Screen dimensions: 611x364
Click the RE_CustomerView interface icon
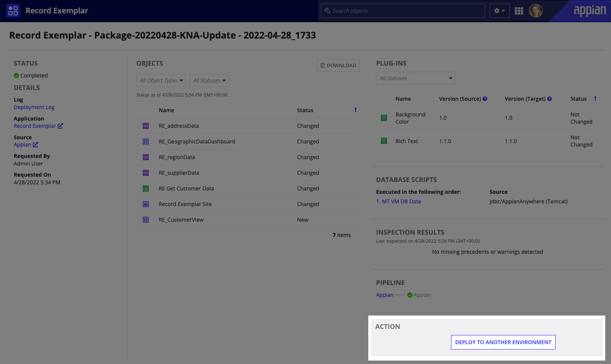click(146, 220)
